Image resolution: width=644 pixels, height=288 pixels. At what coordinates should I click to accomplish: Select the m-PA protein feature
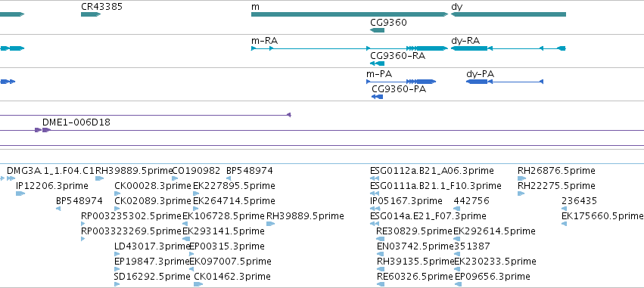[401, 82]
